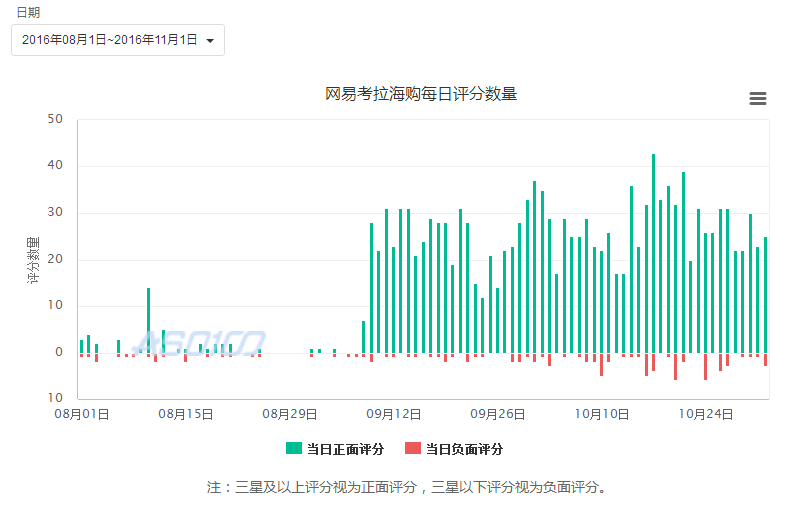Open the date range dropdown

(x=118, y=40)
